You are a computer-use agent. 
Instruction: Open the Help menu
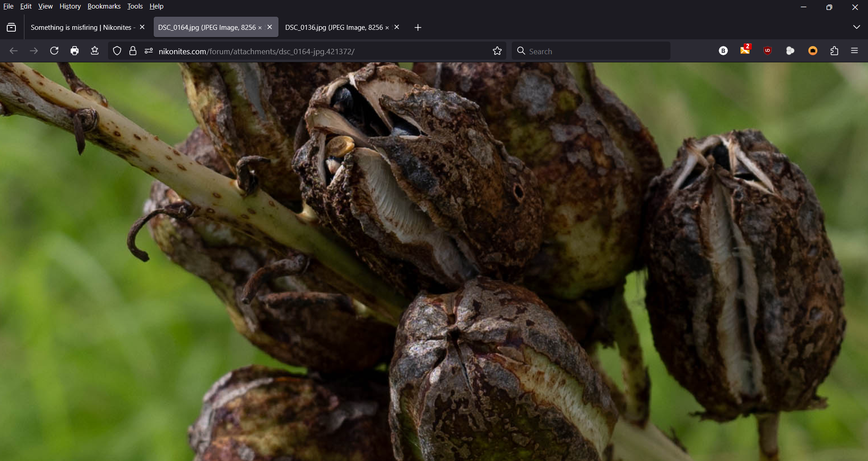coord(156,6)
